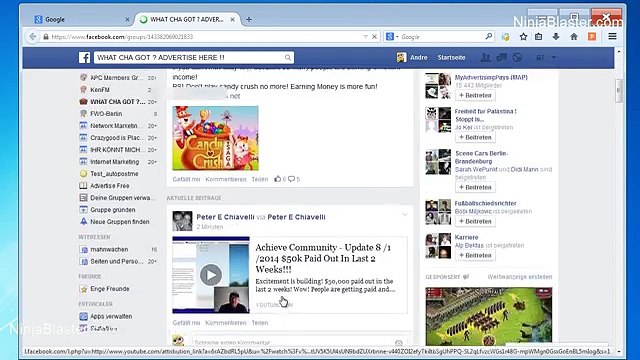This screenshot has height=360, width=640.
Task: Open the address bar history dropdown
Action: tap(365, 37)
